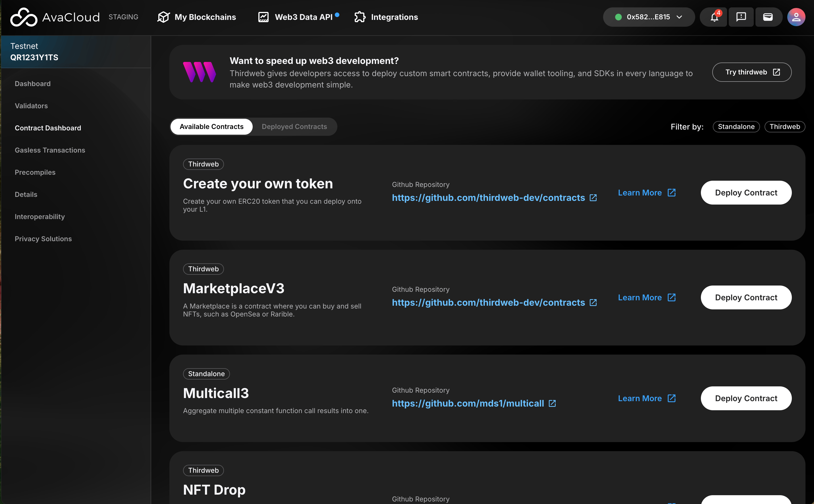Click the Testnet QR1231Y1TS header
The width and height of the screenshot is (814, 504).
pos(34,52)
